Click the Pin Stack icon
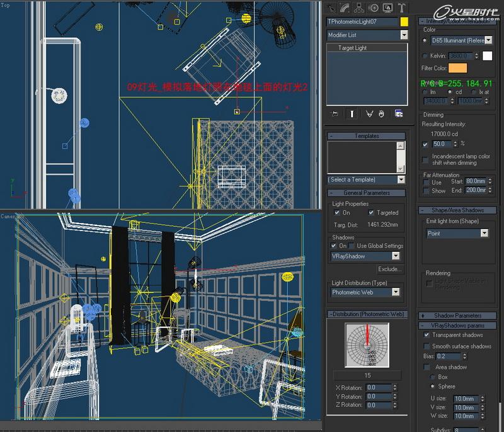Viewport: 504px width, 432px height. point(334,113)
